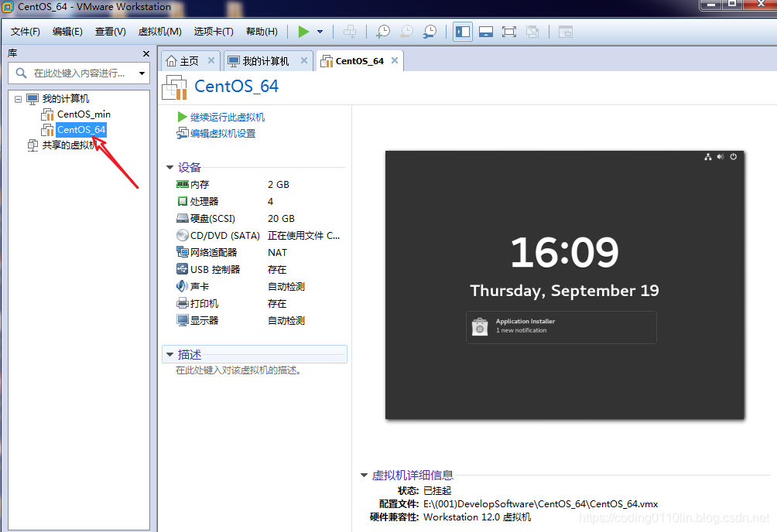Click the console view toolbar icon
This screenshot has width=777, height=532.
tap(566, 32)
